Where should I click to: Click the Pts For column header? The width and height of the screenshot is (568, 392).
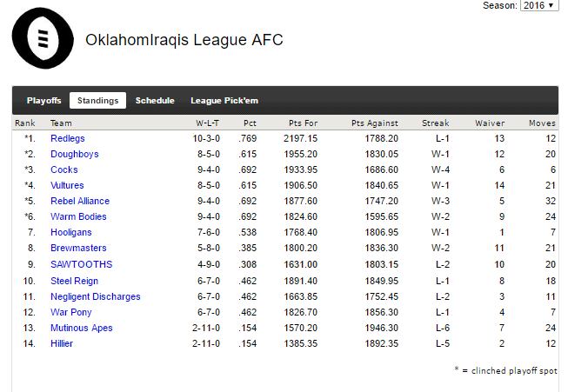pos(303,123)
